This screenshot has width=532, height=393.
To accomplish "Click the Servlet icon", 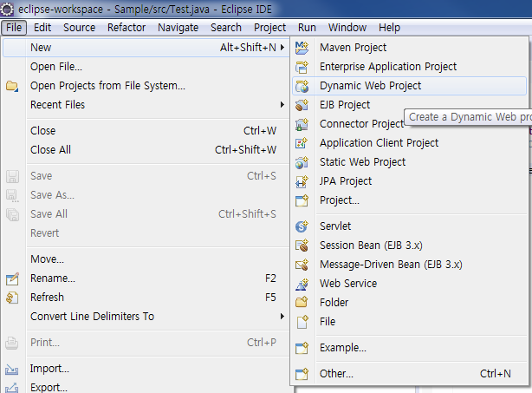I will [302, 226].
